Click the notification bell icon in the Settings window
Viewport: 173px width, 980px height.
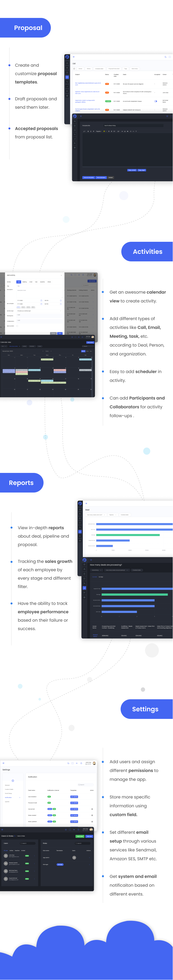(x=81, y=763)
